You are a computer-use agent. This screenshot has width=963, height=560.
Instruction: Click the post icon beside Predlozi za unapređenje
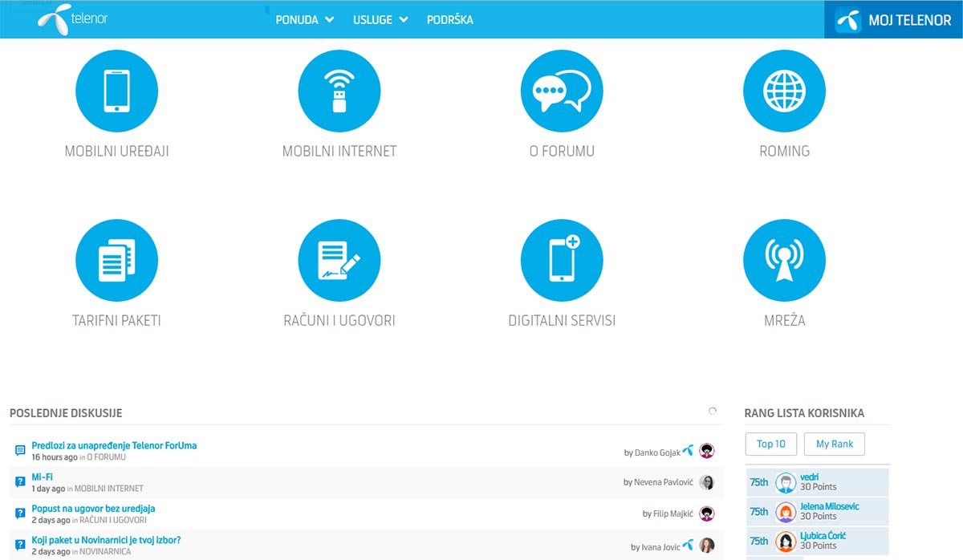[20, 451]
